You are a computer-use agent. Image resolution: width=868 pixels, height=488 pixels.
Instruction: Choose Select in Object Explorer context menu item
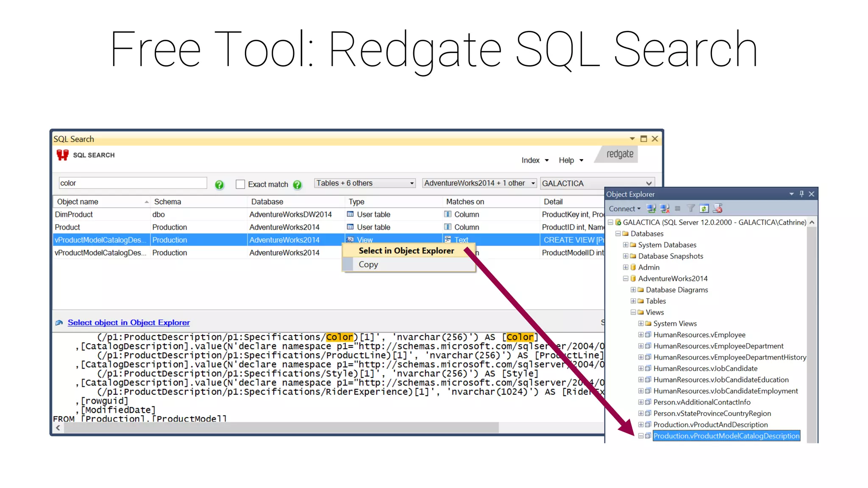click(x=409, y=251)
